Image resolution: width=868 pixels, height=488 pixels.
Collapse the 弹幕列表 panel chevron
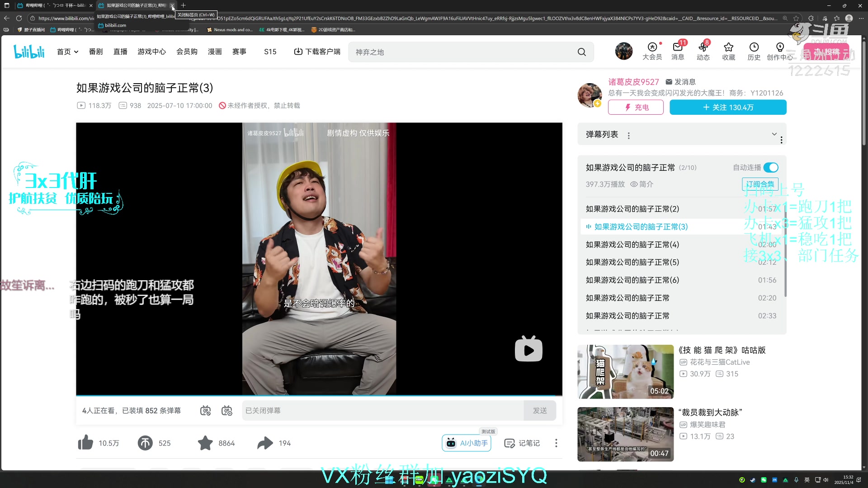click(775, 134)
